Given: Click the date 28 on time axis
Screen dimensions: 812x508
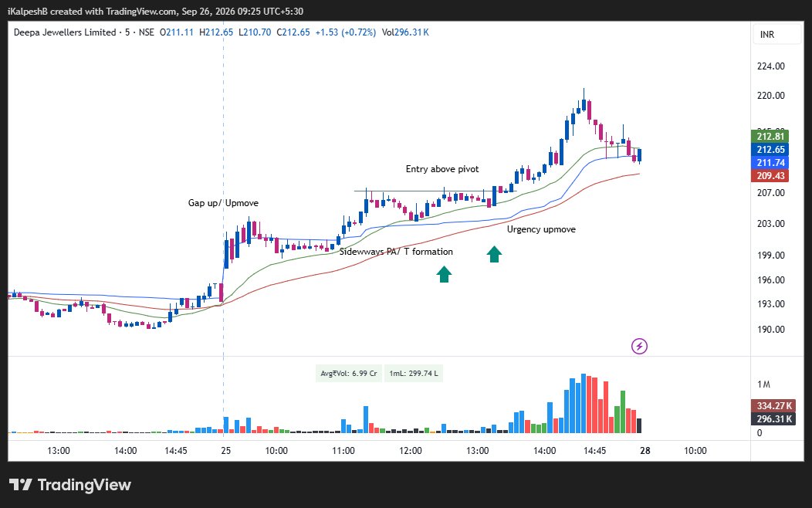Looking at the screenshot, I should click(x=645, y=451).
